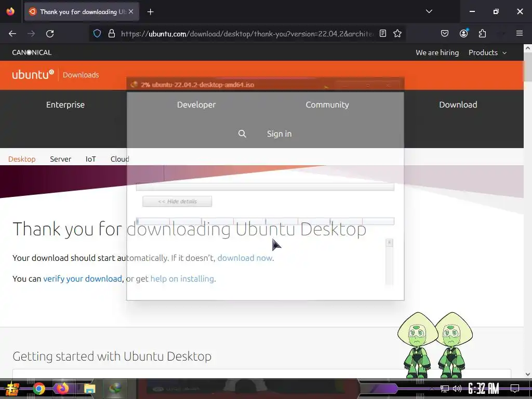Screen dimensions: 532x399
Task: Show hidden system tray icons
Action: click(432, 389)
